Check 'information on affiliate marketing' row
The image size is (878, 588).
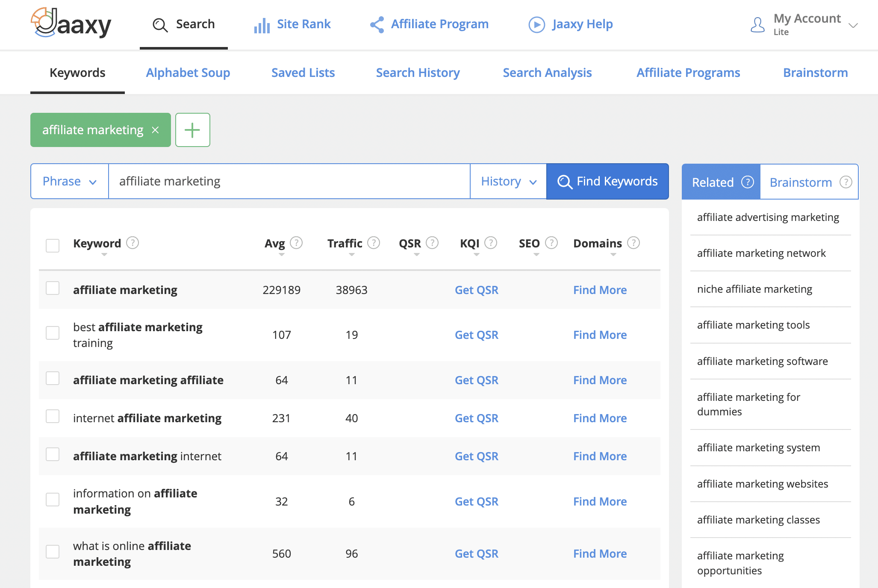coord(53,500)
